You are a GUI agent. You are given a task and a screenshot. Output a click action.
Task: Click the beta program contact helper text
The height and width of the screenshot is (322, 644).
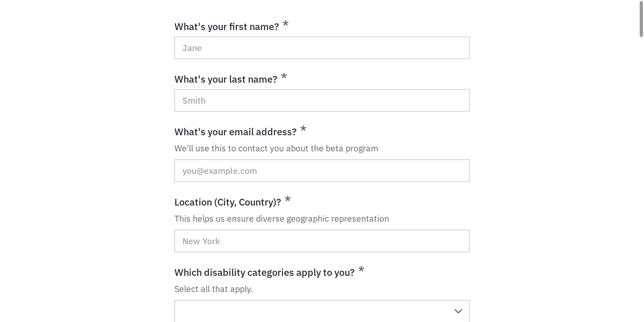click(276, 148)
